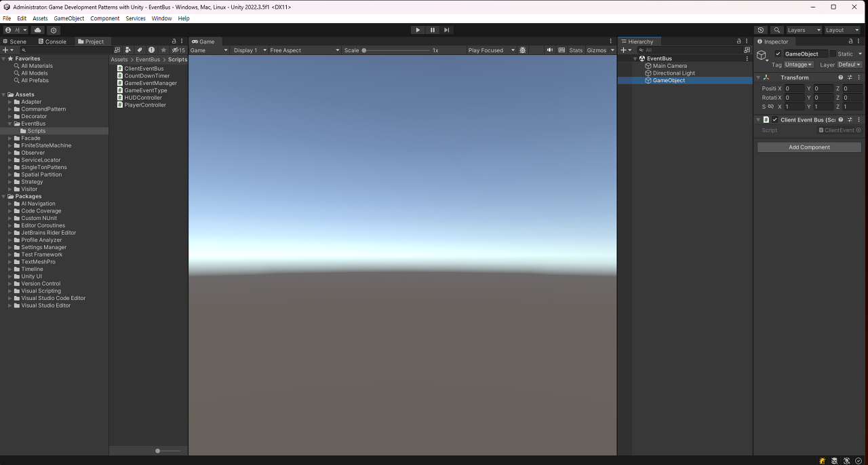Click the Step frame button
Viewport: 868px width, 465px height.
click(447, 30)
